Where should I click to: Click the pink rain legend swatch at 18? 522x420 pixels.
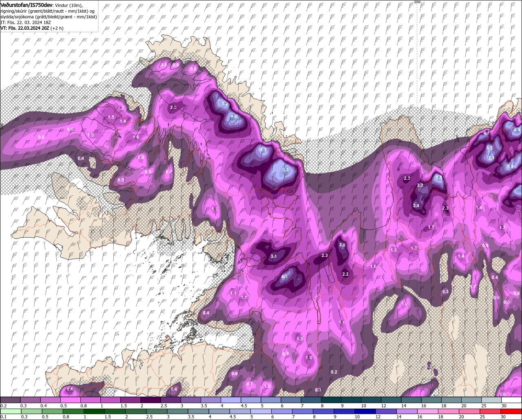[x=448, y=411]
